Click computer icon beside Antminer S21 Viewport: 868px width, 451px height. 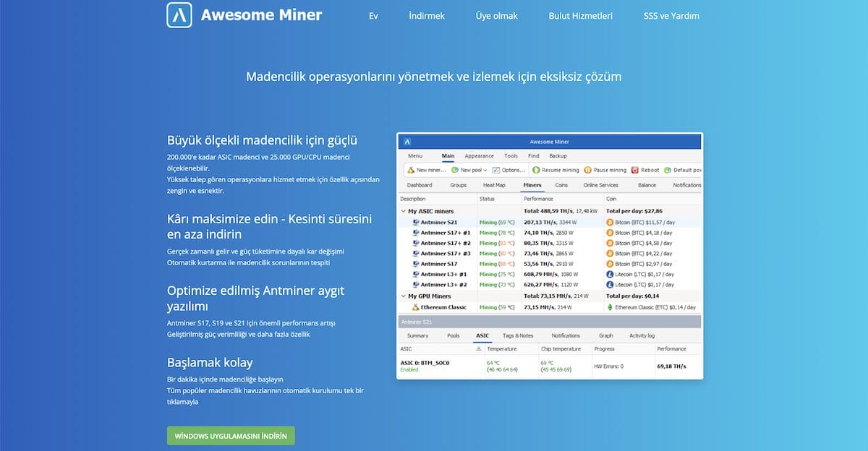click(416, 223)
